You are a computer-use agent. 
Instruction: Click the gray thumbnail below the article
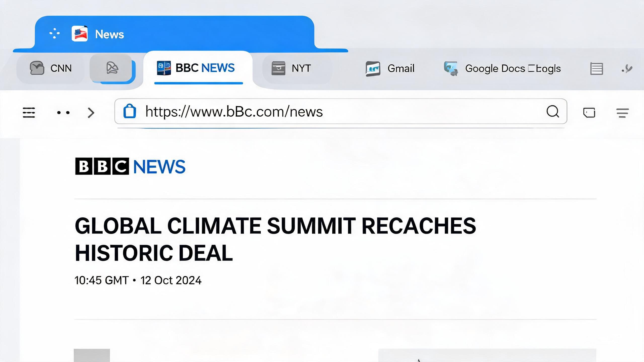pos(92,355)
